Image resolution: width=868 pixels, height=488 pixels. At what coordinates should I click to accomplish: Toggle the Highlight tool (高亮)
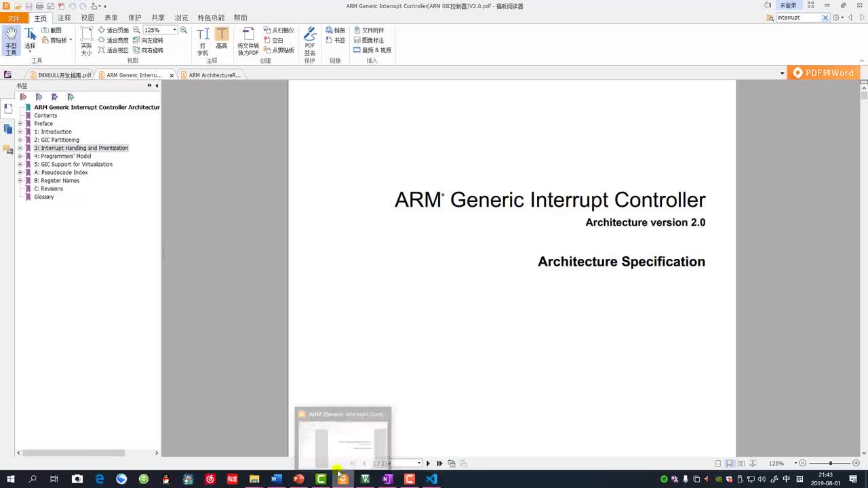click(x=222, y=39)
